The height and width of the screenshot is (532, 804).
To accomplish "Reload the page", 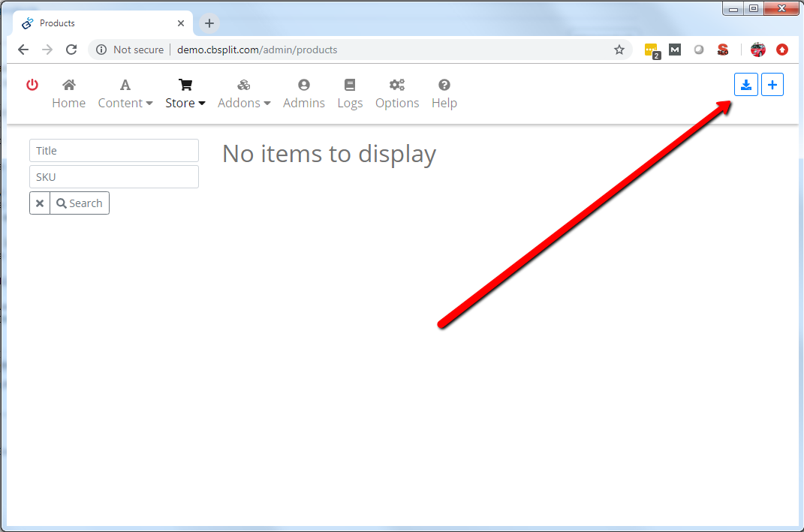I will pos(71,50).
